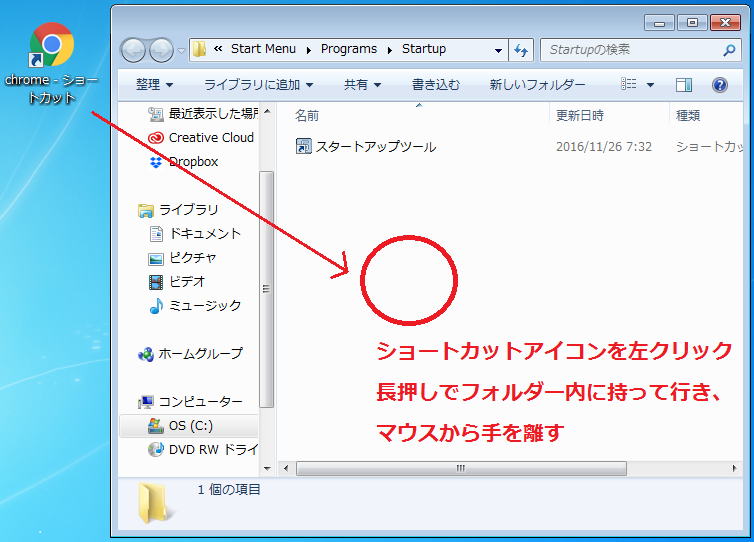Click the Programs breadcrumb

(x=349, y=49)
